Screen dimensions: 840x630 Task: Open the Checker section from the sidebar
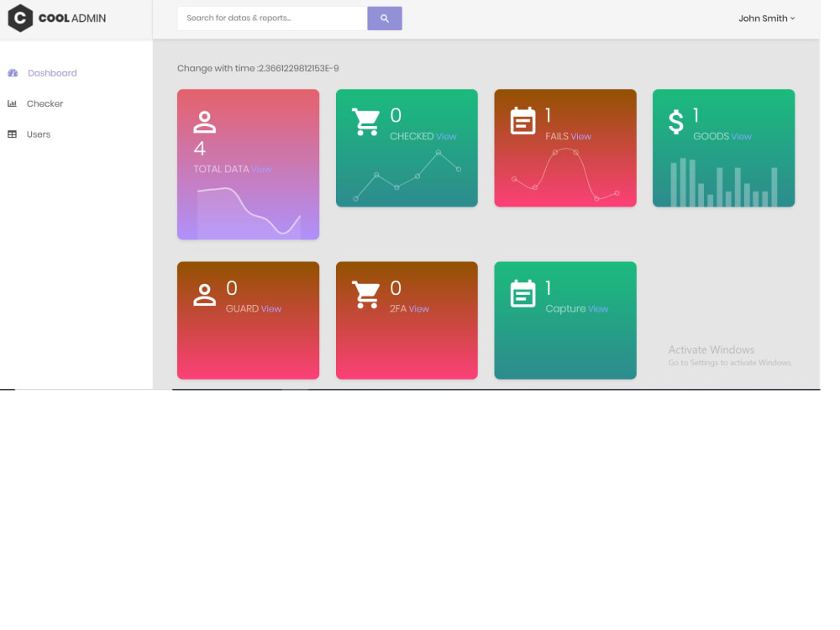tap(46, 103)
